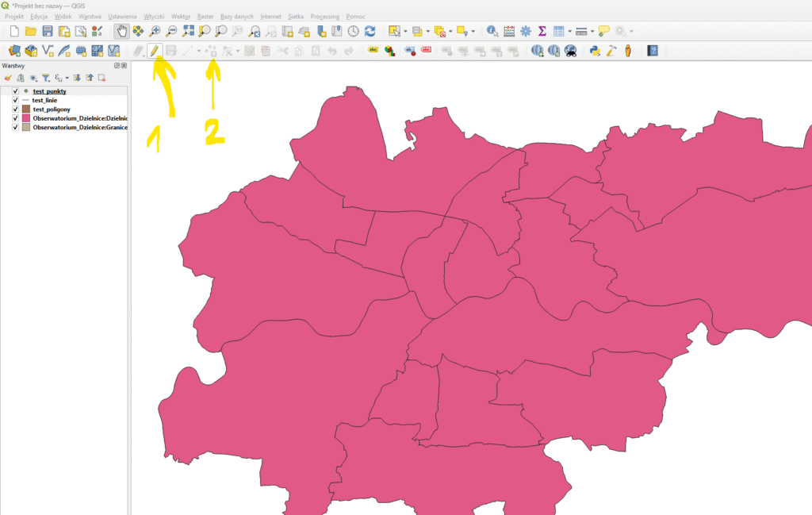Select the Pan Map hand tool

pyautogui.click(x=121, y=31)
